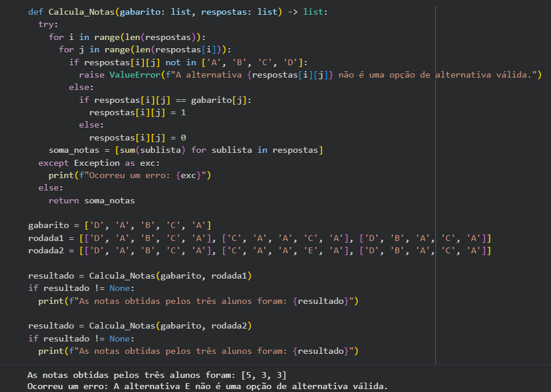
Task: Click the invalid 'E' answer in rodada2
Action: point(310,251)
